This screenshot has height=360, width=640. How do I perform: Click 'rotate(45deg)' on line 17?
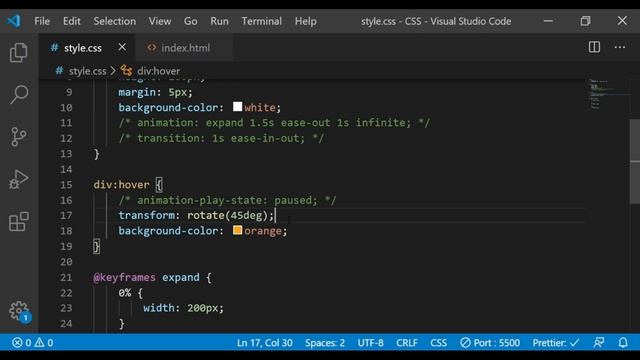click(227, 216)
